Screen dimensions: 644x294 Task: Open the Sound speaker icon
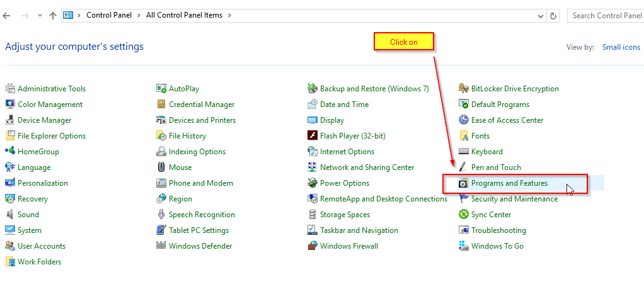pos(10,214)
